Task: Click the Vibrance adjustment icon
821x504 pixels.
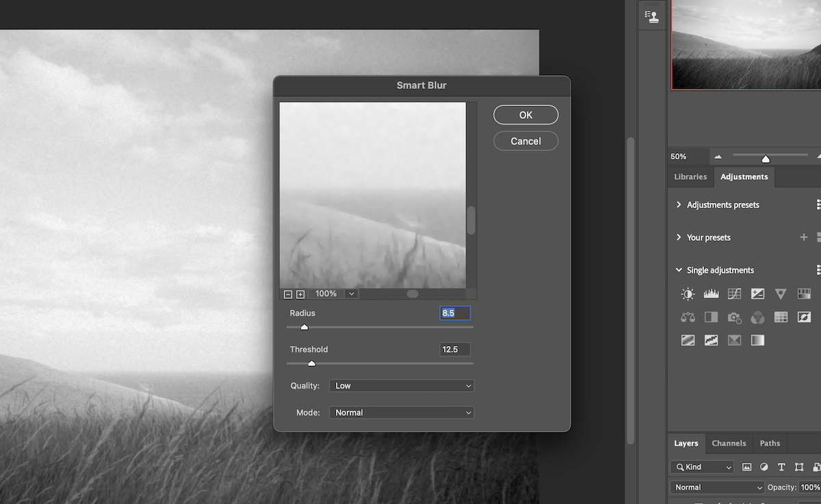Action: 780,293
